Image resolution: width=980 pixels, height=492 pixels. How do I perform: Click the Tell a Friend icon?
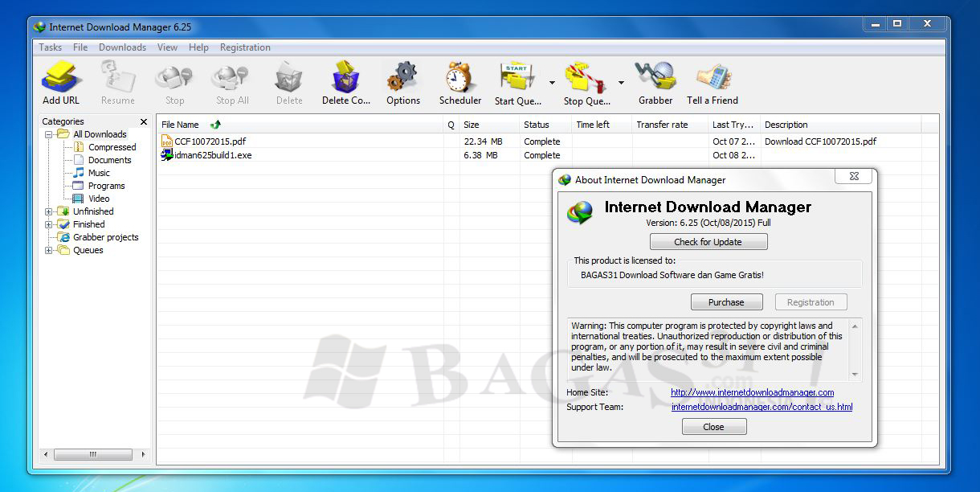point(713,77)
